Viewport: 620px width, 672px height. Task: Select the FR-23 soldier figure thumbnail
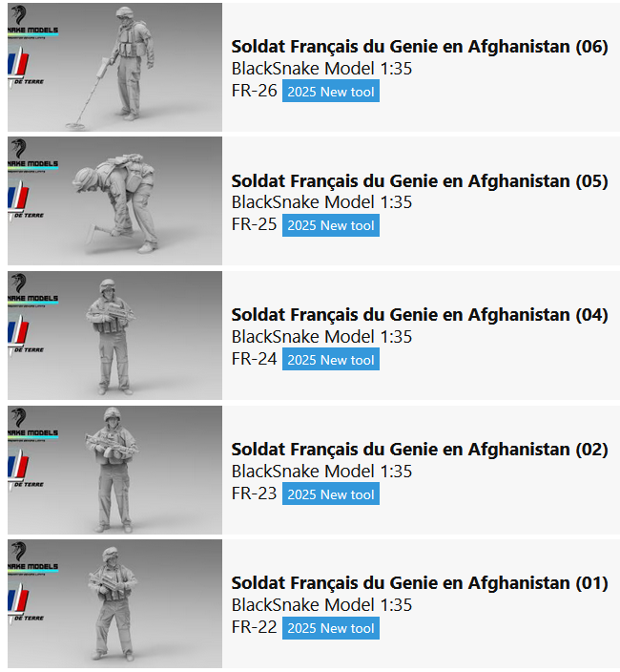coord(114,470)
